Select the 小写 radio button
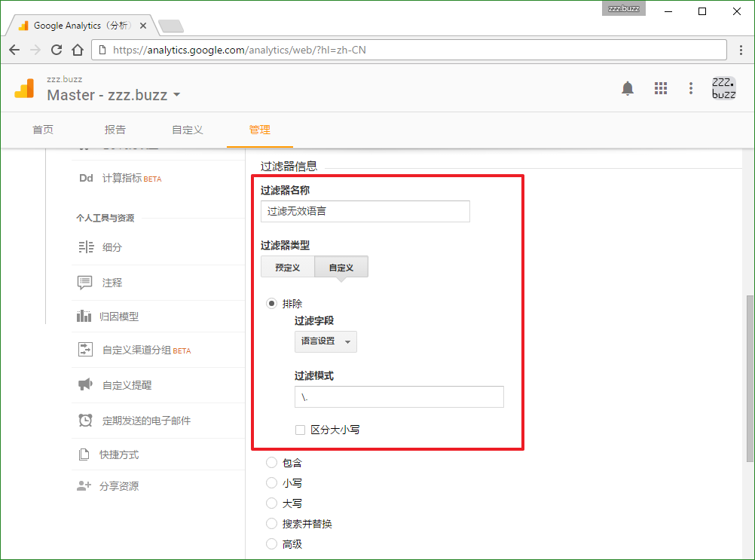Screen dimensions: 755x560 (271, 483)
